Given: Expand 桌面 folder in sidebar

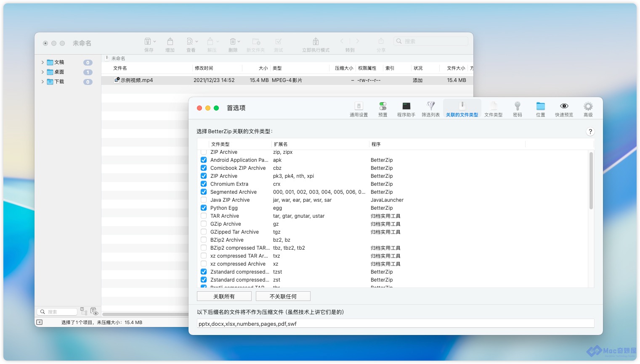Looking at the screenshot, I should click(42, 72).
